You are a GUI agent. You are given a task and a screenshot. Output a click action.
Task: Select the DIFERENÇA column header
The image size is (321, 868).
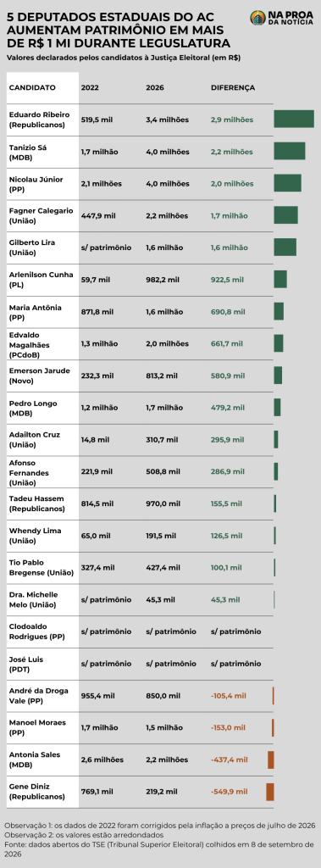click(233, 87)
